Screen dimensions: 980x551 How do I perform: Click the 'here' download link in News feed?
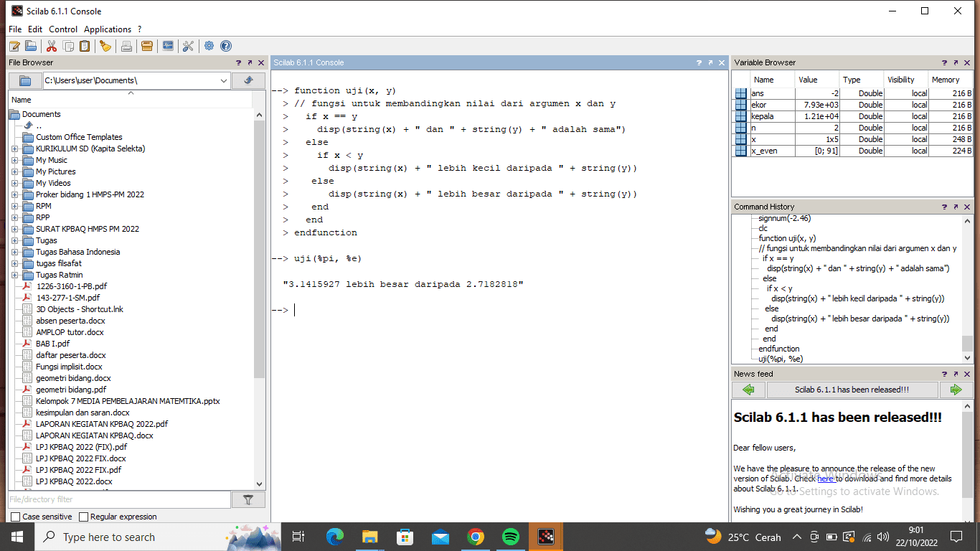click(826, 479)
